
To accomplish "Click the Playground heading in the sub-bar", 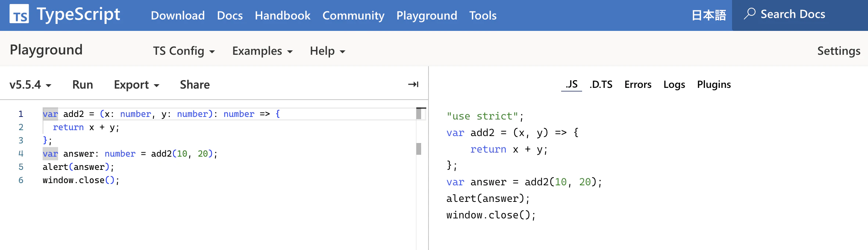I will [x=46, y=50].
